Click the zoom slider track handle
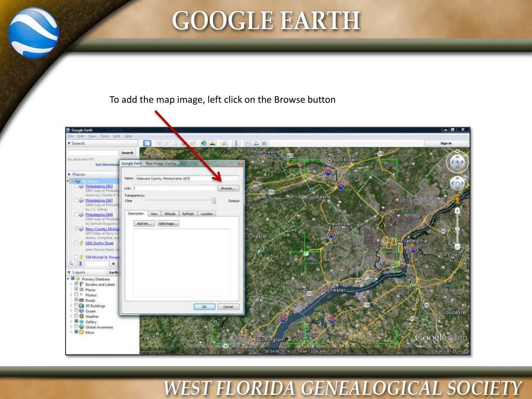 [x=457, y=229]
